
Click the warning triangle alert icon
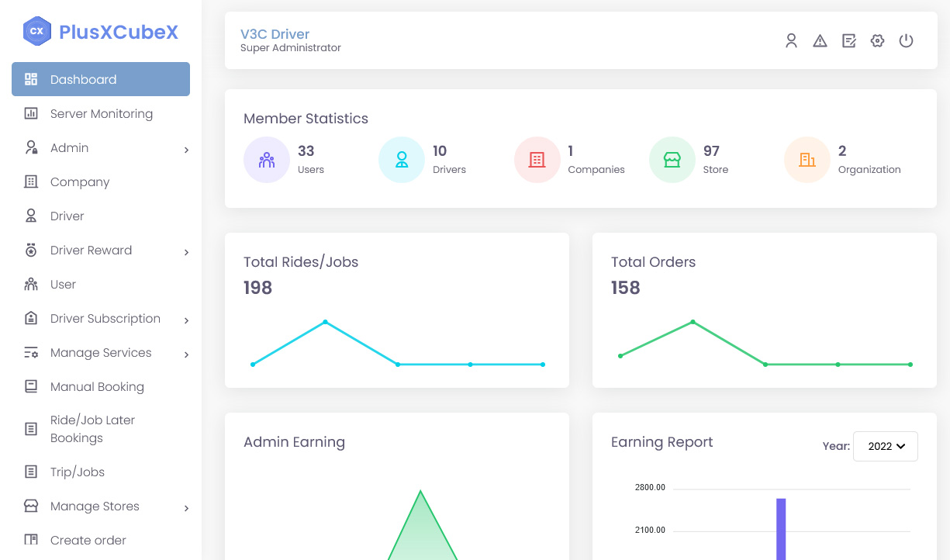pyautogui.click(x=820, y=41)
